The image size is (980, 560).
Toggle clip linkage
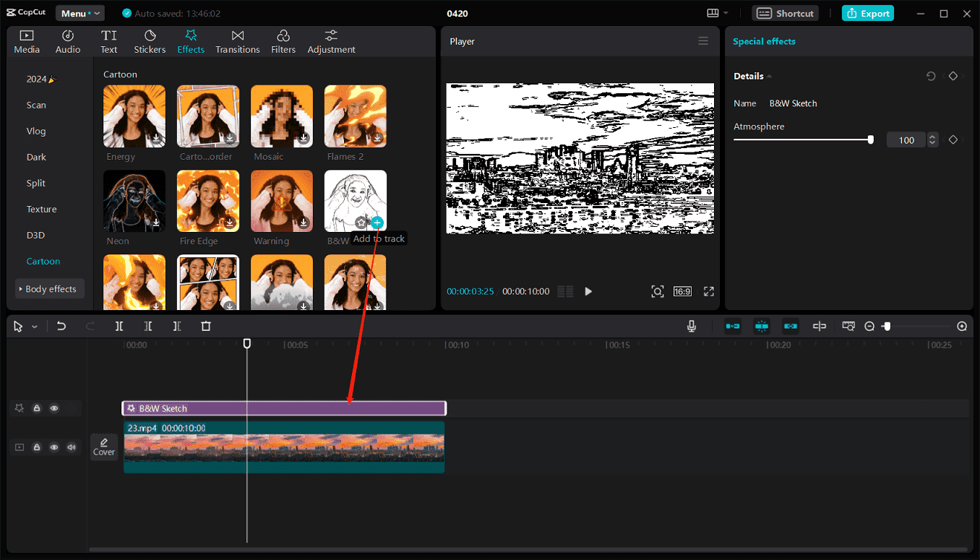791,327
